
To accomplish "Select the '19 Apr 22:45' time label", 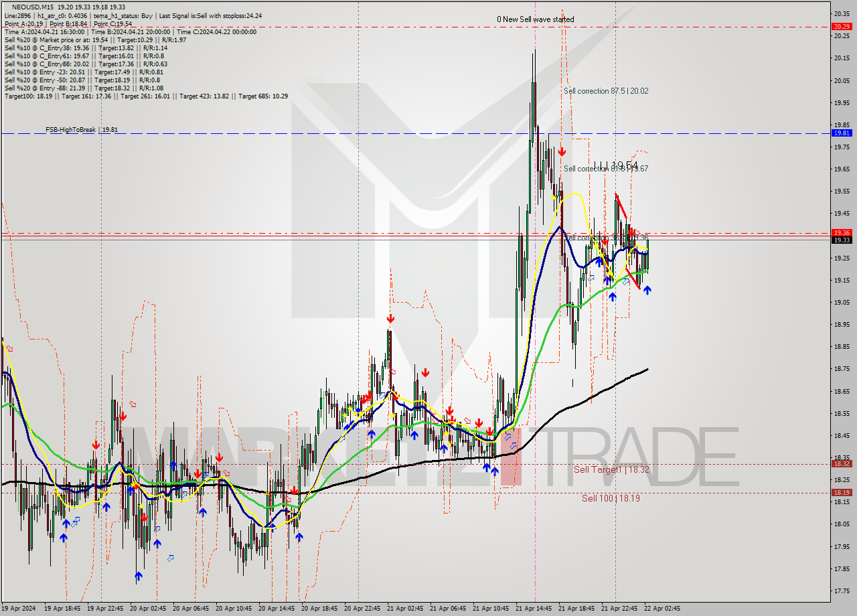I will 106,609.
